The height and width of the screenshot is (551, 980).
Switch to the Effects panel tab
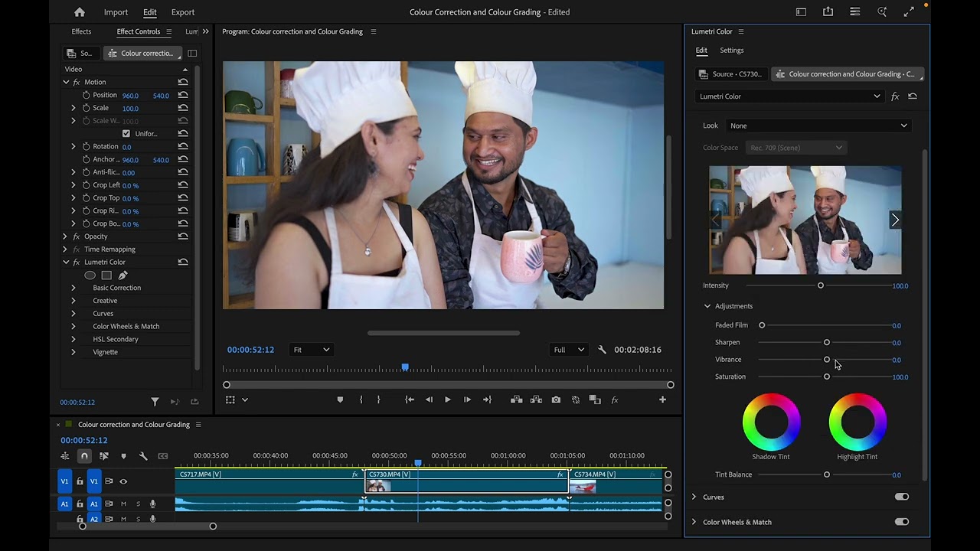(x=81, y=31)
